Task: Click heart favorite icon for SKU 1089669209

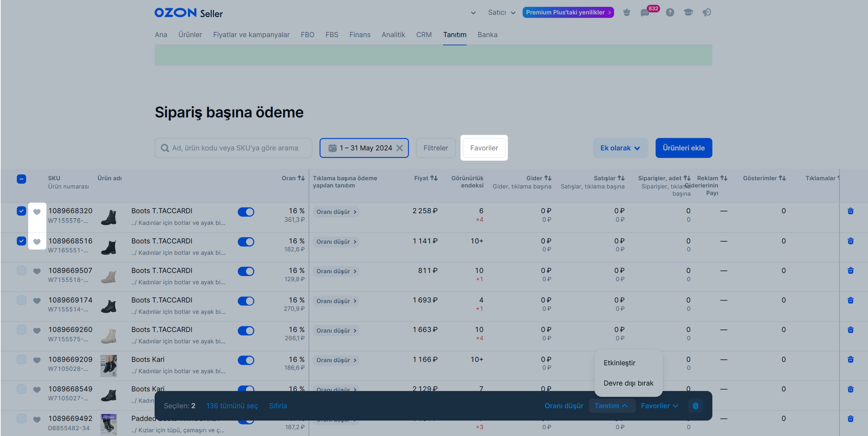Action: (x=37, y=360)
